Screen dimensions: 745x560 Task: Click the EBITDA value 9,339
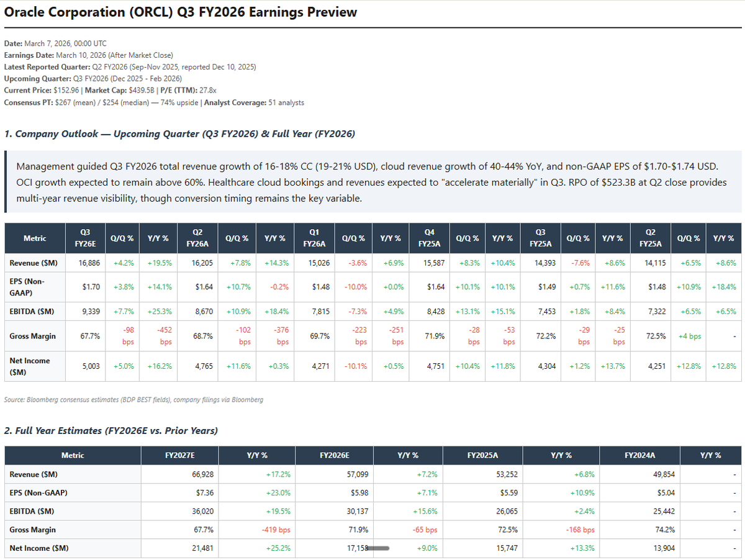tap(91, 312)
